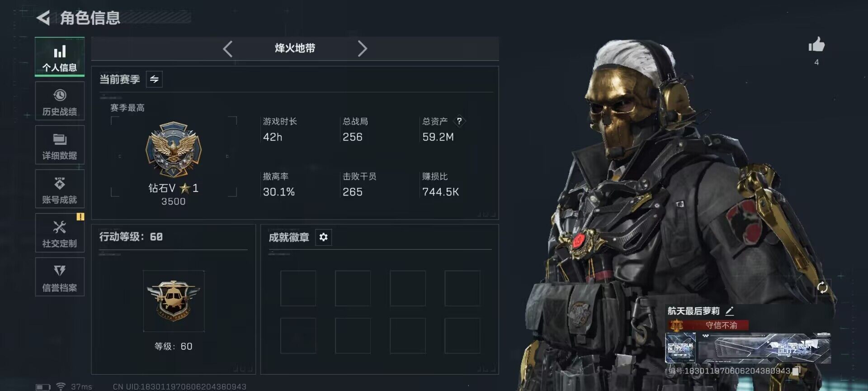Open 成就徽章 gear settings
This screenshot has height=391, width=868.
click(323, 237)
